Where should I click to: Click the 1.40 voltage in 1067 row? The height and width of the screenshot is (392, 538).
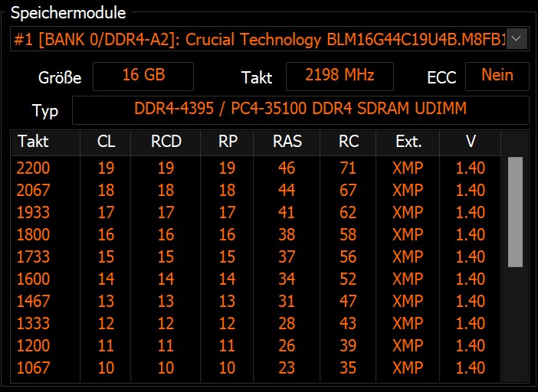pyautogui.click(x=471, y=367)
